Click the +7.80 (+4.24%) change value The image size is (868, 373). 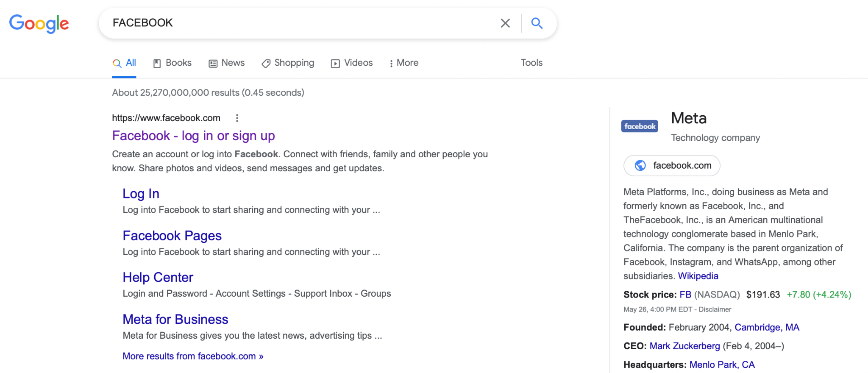[x=819, y=295]
